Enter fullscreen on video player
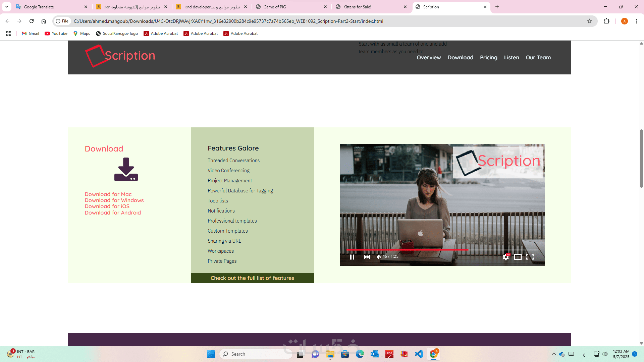Image resolution: width=644 pixels, height=362 pixels. [x=530, y=257]
